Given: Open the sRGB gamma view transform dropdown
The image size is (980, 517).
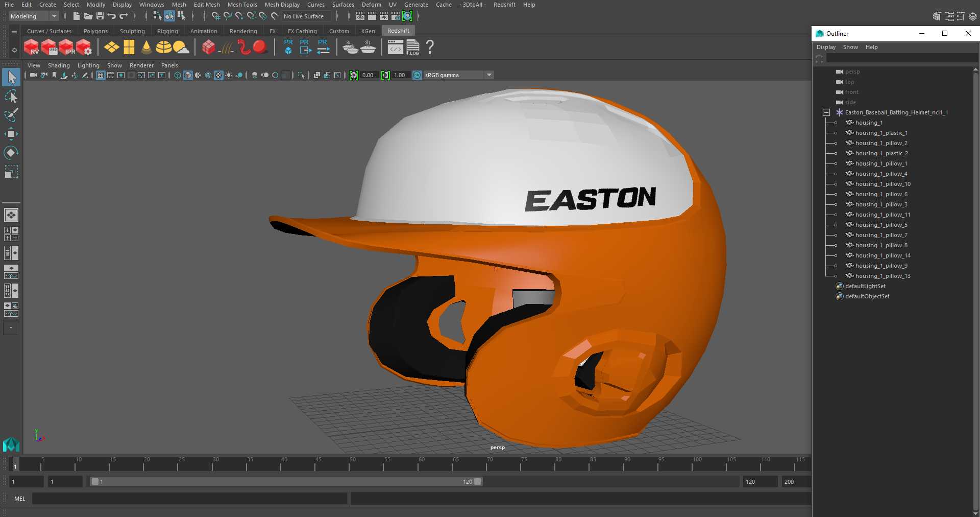Looking at the screenshot, I should click(459, 75).
